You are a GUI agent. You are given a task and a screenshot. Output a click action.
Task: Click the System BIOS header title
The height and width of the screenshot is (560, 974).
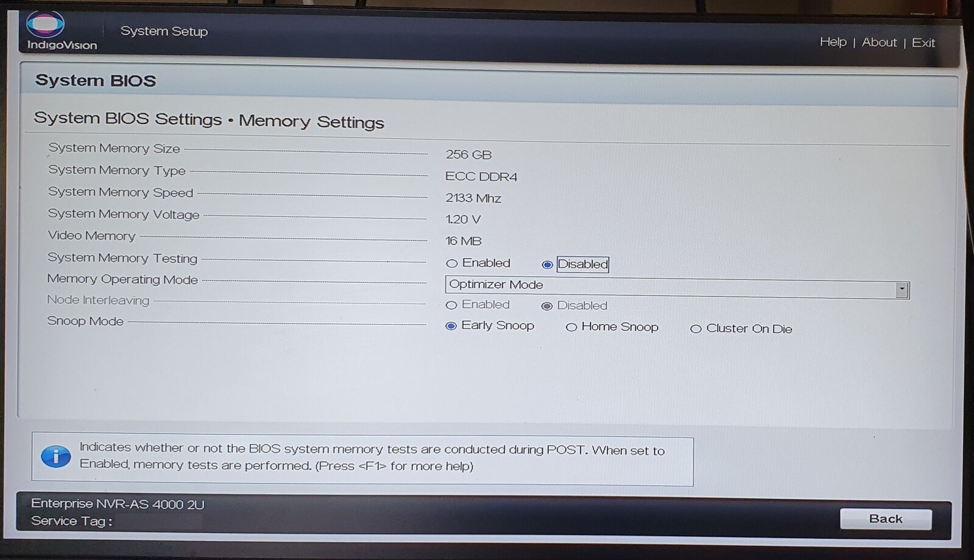[96, 80]
